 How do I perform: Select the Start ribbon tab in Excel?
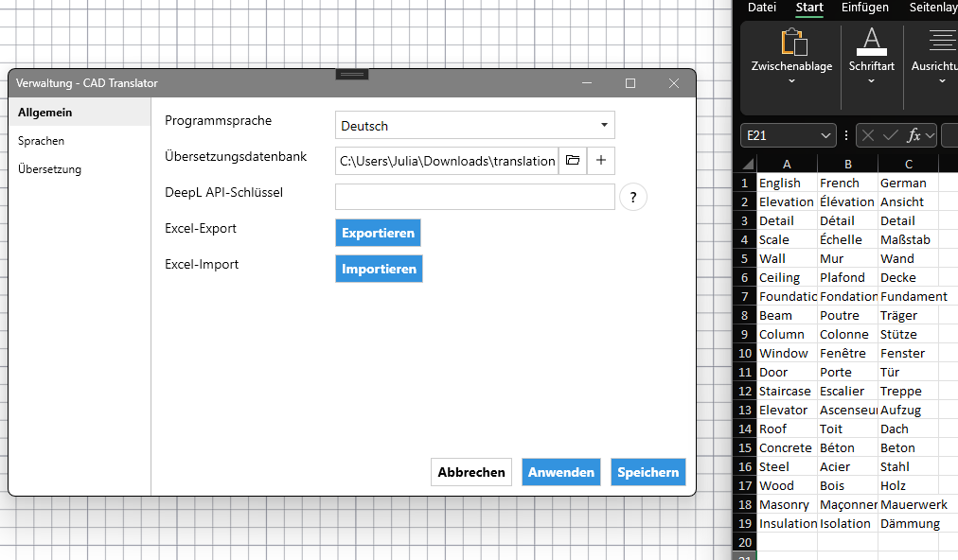pyautogui.click(x=809, y=8)
